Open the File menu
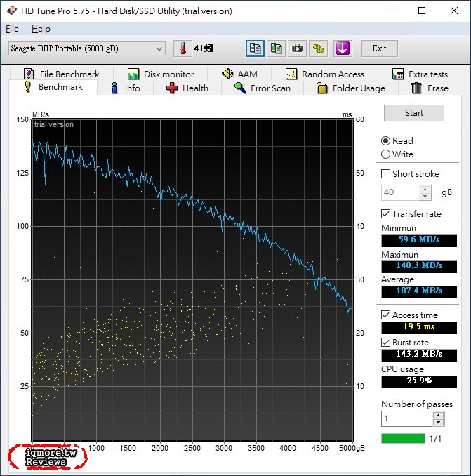The image size is (471, 476). pos(12,29)
